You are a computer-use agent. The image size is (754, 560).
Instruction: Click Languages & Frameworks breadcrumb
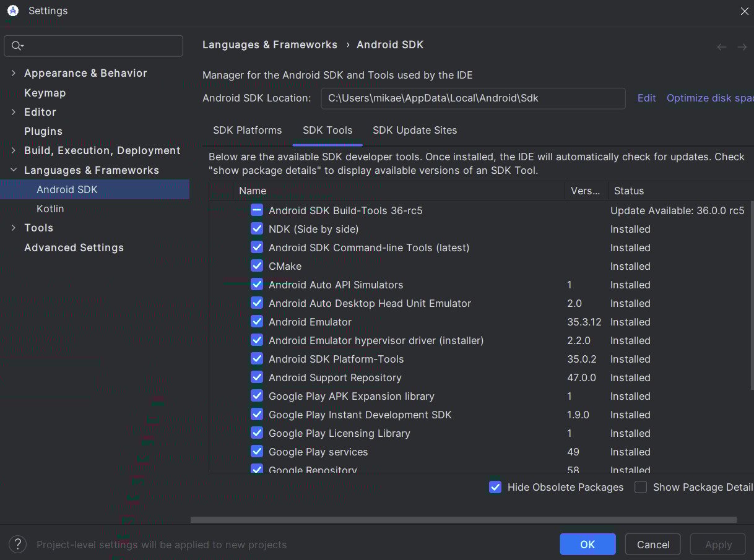pyautogui.click(x=270, y=45)
